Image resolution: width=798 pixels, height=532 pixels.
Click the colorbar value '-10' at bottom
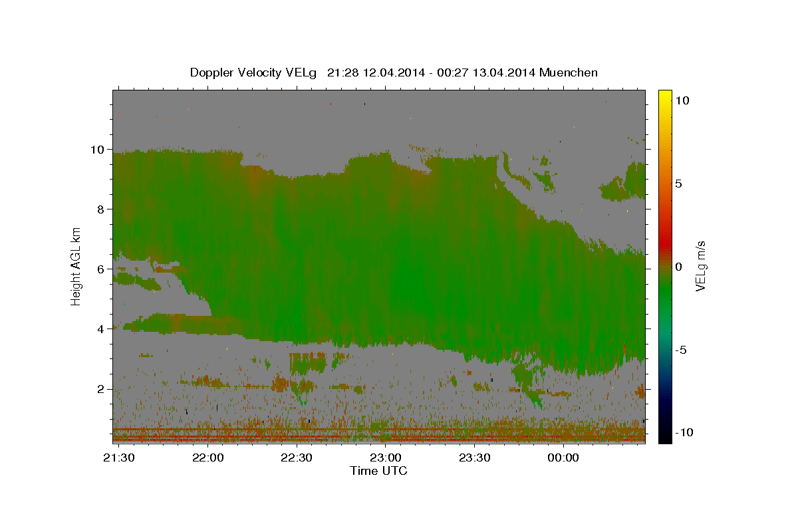tap(684, 433)
